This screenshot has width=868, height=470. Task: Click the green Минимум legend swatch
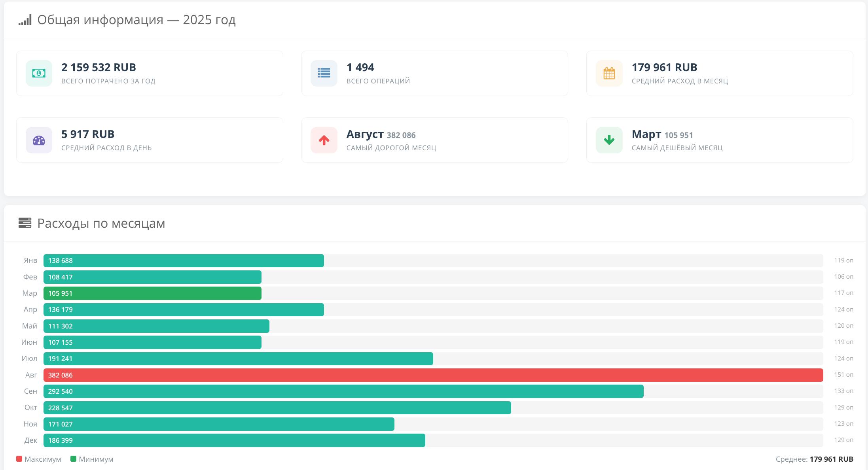click(x=73, y=459)
